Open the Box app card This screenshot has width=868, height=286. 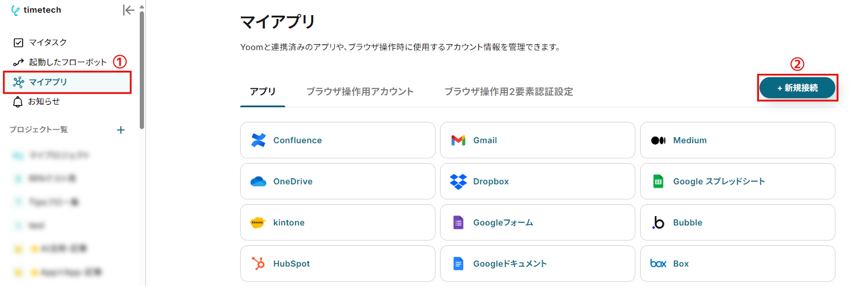pyautogui.click(x=737, y=264)
